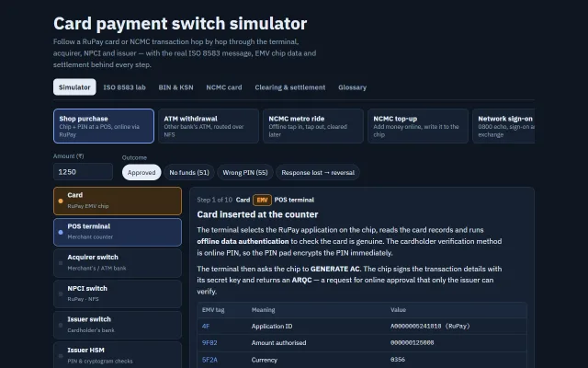Select the NPCI switch node
Screen dimensions: 588x368
coord(118,294)
